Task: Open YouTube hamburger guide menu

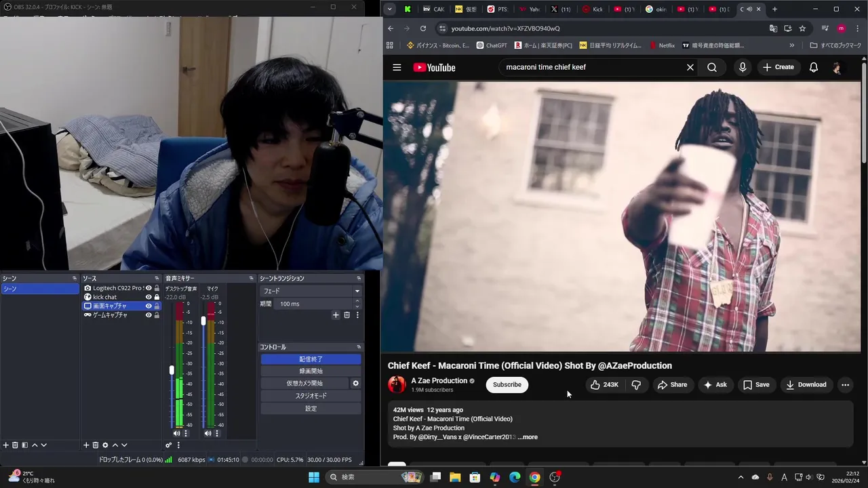Action: [x=397, y=67]
